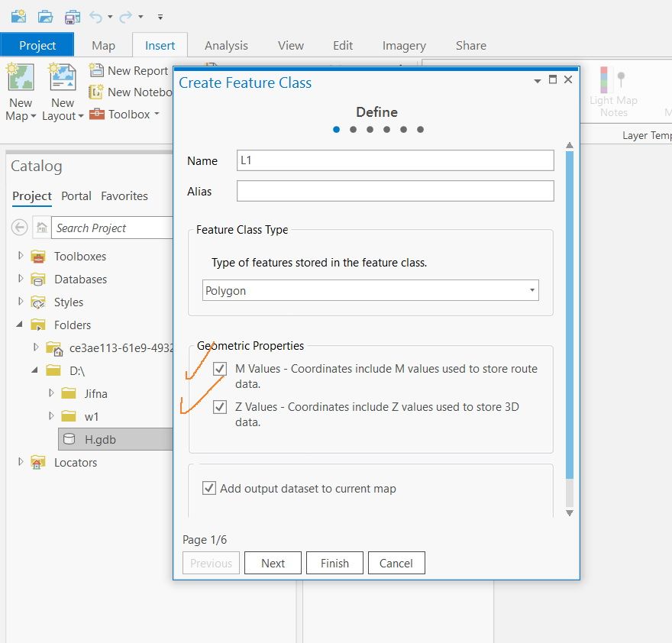Click the Catalog home icon
672x643 pixels.
[41, 228]
